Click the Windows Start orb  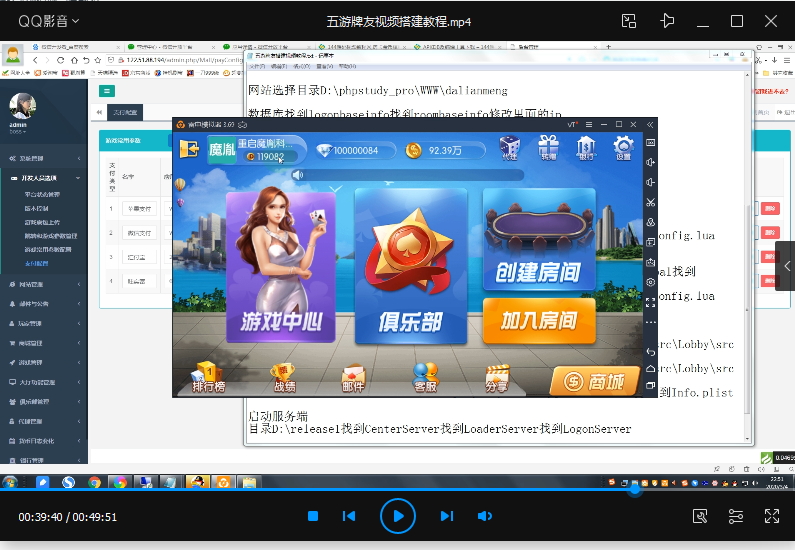point(9,482)
